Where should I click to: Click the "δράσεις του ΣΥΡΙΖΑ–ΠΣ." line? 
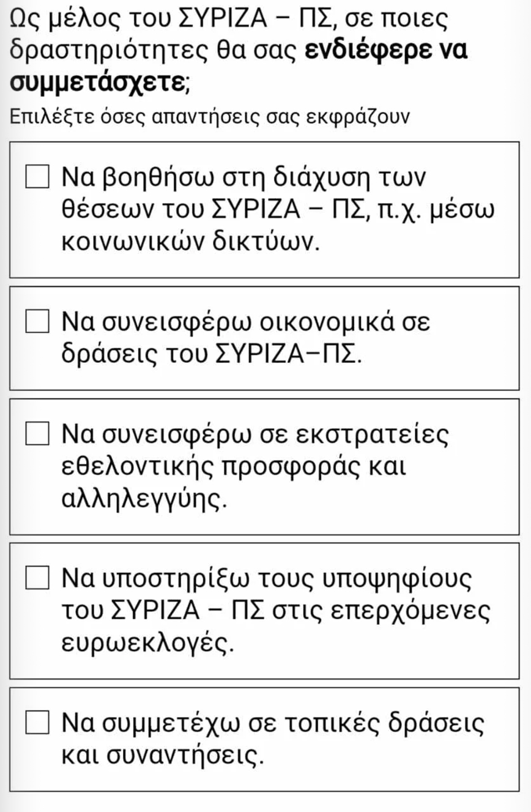pos(212,353)
